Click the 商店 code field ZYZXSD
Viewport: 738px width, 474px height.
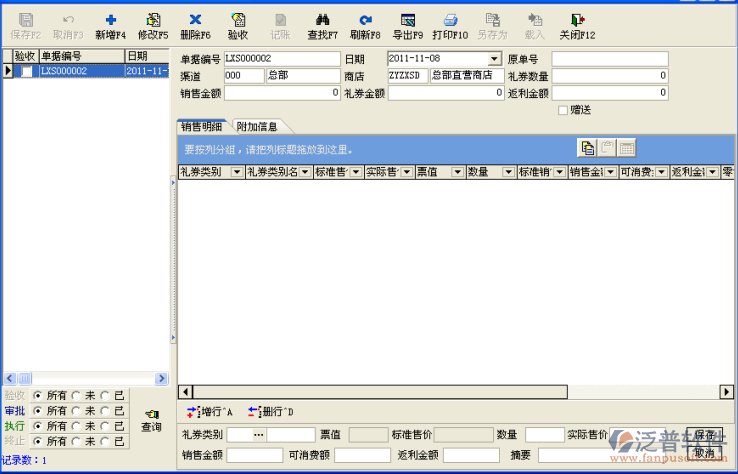408,76
